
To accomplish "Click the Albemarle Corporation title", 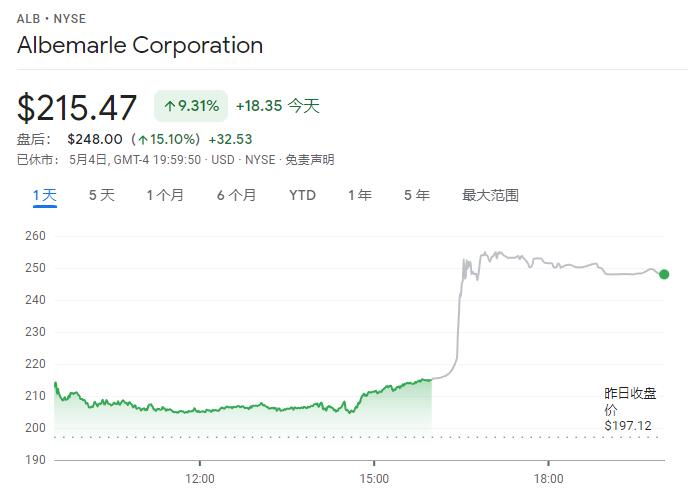I will [x=140, y=45].
